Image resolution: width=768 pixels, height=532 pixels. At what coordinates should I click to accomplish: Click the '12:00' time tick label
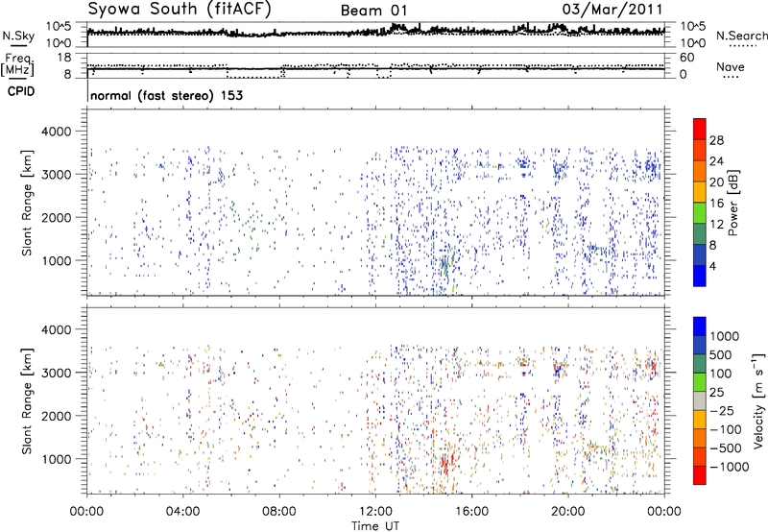click(375, 512)
